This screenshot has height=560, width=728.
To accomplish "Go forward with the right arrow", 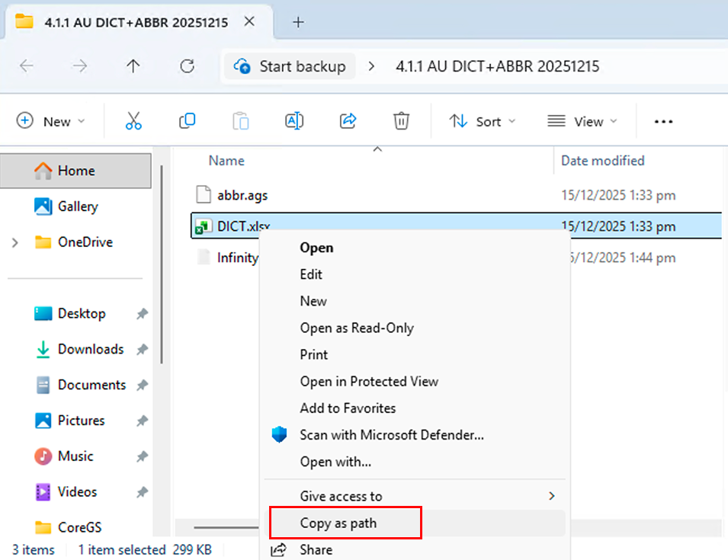I will point(80,66).
